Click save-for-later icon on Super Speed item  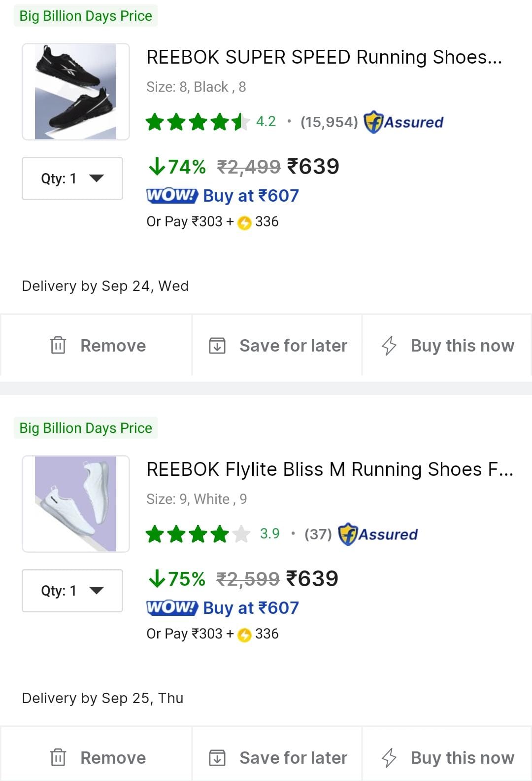point(217,345)
